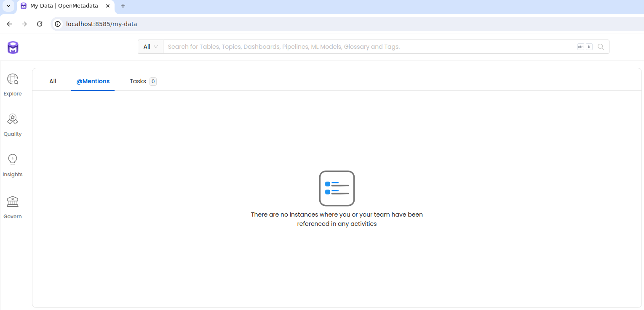The height and width of the screenshot is (310, 644).
Task: Open a new browser tab
Action: [x=123, y=6]
